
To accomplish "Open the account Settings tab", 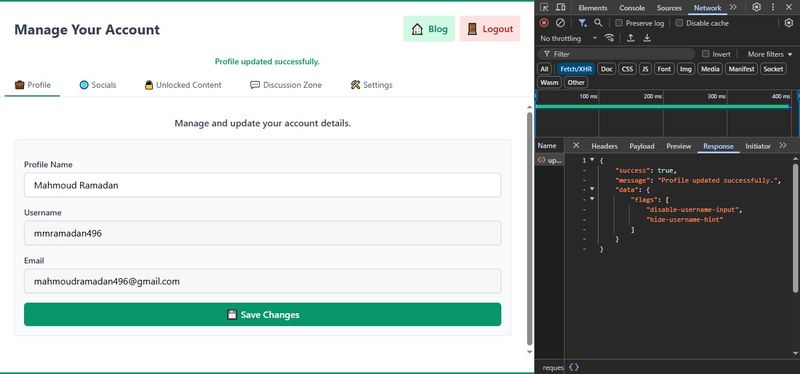I will point(371,85).
